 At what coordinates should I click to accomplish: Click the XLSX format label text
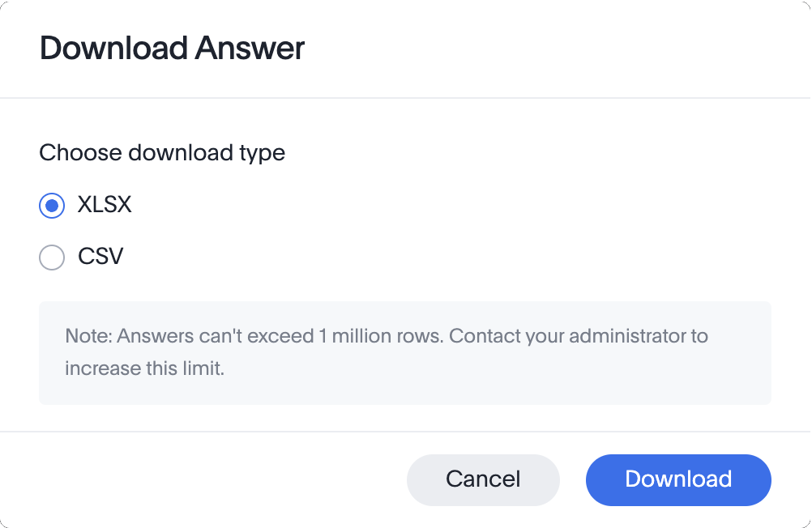[x=105, y=205]
